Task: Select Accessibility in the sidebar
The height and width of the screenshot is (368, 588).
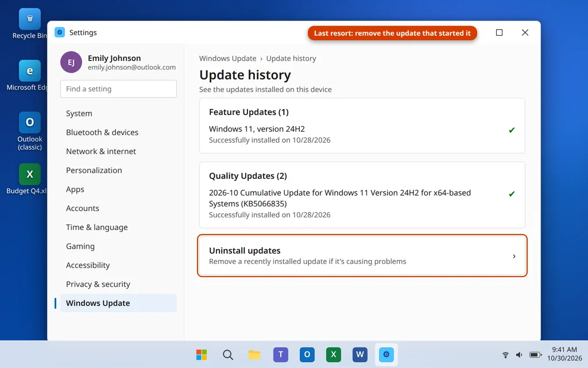Action: click(118, 265)
